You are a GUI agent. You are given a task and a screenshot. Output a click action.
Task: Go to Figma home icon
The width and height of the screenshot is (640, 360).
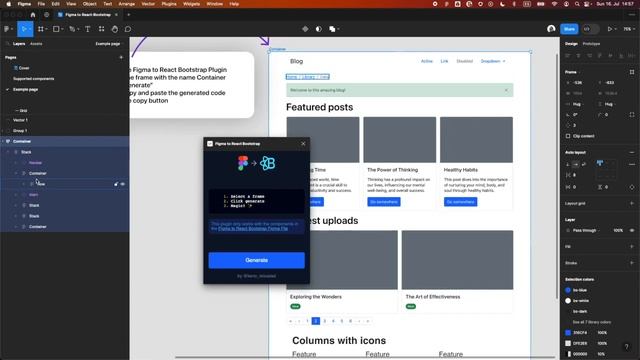point(33,15)
